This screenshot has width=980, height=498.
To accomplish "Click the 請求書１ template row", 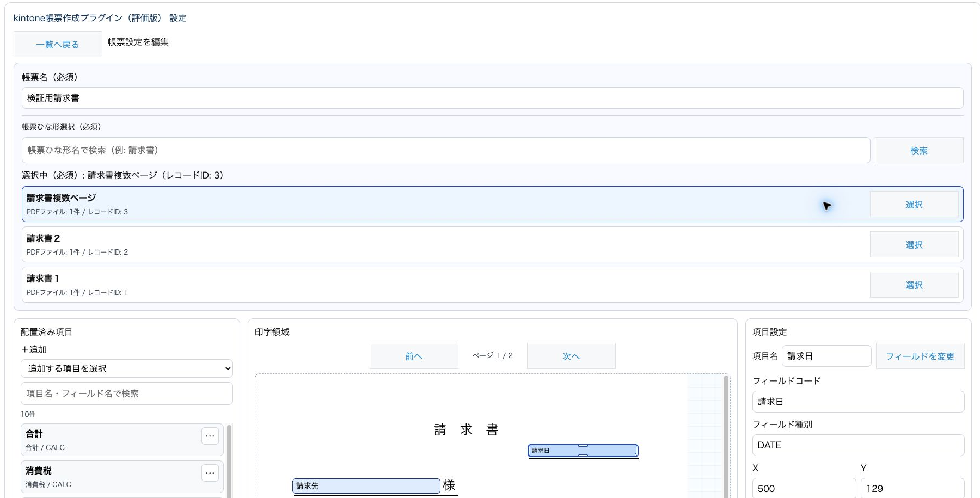I will (x=493, y=285).
